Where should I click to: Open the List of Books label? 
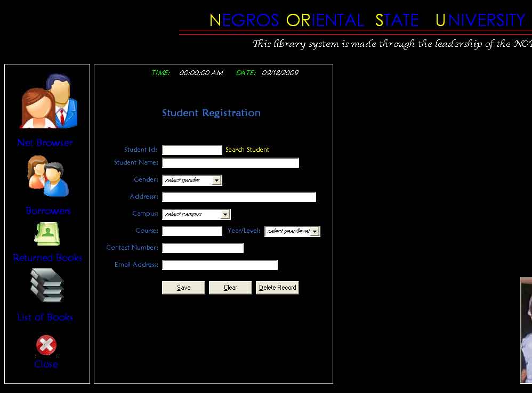pos(45,317)
